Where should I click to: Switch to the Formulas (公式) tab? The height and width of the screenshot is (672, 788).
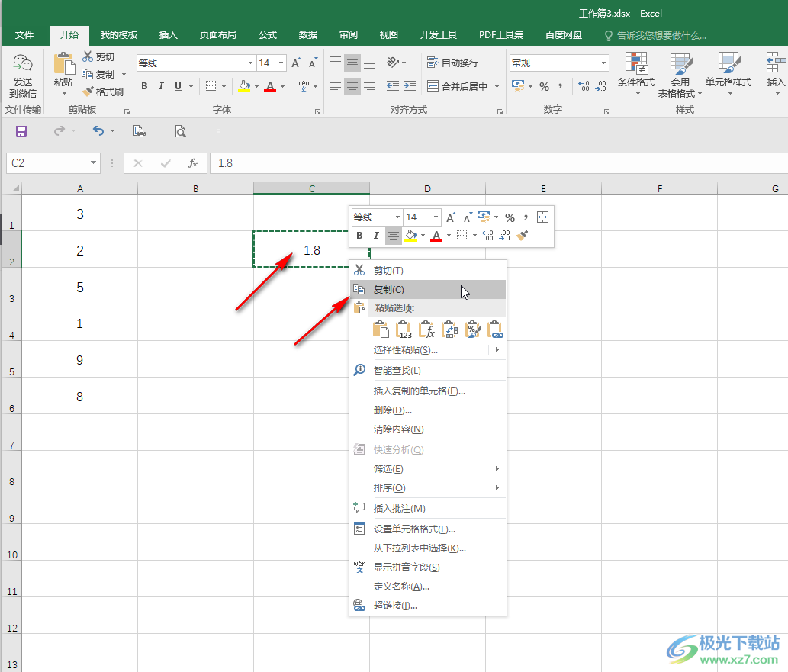click(267, 34)
